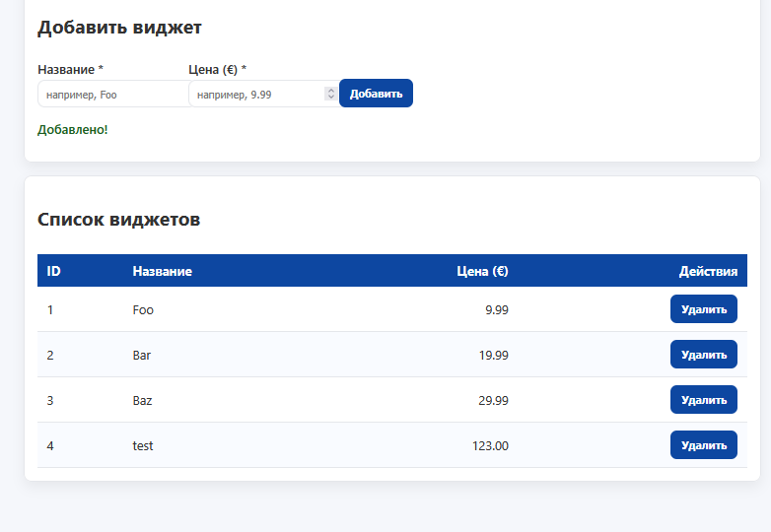Delete the test widget row
Image resolution: width=771 pixels, height=532 pixels.
click(703, 445)
